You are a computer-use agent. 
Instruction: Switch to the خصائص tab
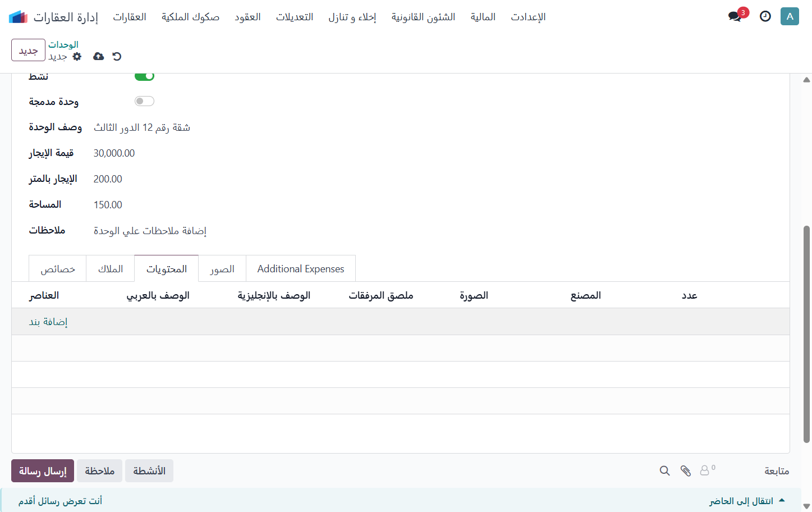[58, 269]
